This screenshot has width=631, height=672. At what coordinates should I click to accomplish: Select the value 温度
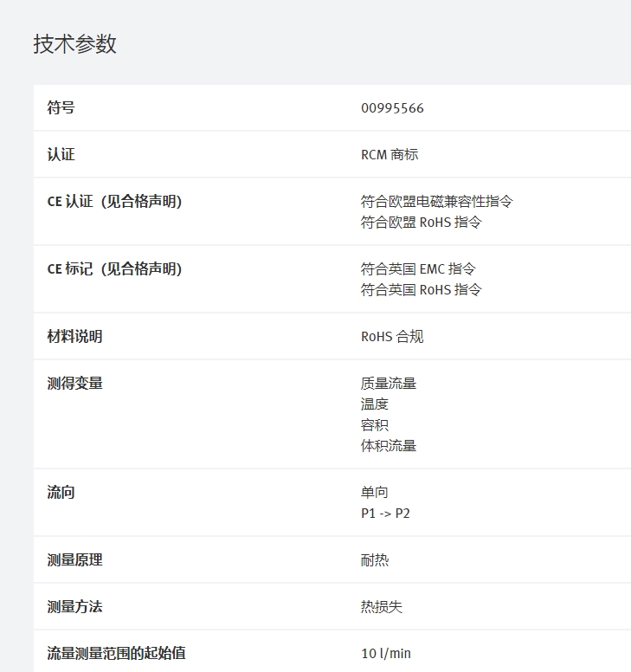[375, 404]
